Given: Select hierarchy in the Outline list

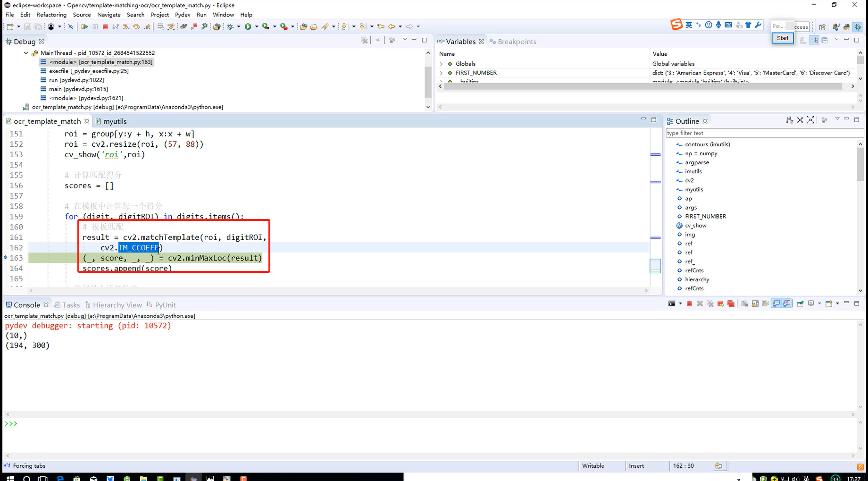Looking at the screenshot, I should point(697,279).
